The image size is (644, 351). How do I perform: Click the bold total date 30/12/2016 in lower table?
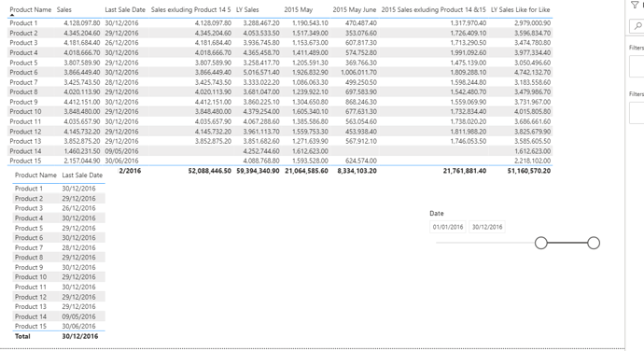click(x=80, y=336)
